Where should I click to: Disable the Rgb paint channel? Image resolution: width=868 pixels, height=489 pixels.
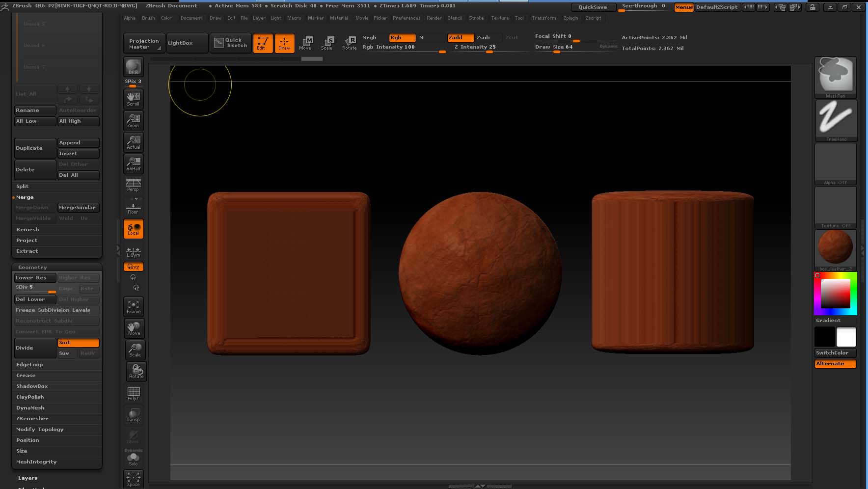click(x=402, y=37)
